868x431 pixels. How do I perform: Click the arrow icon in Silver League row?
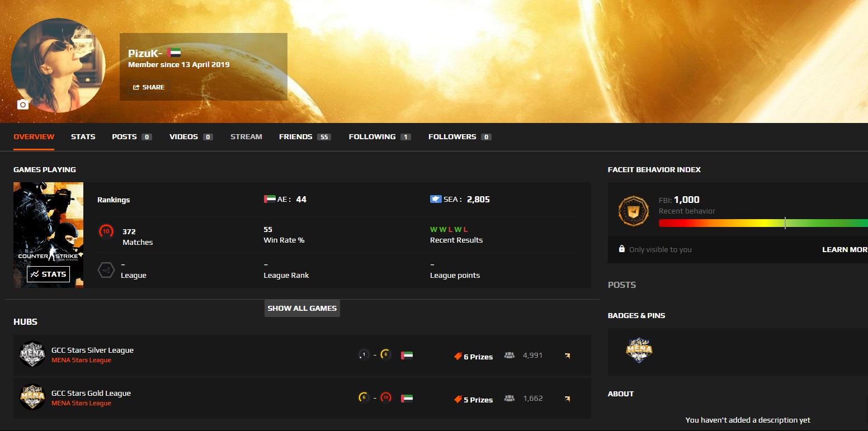(x=567, y=356)
